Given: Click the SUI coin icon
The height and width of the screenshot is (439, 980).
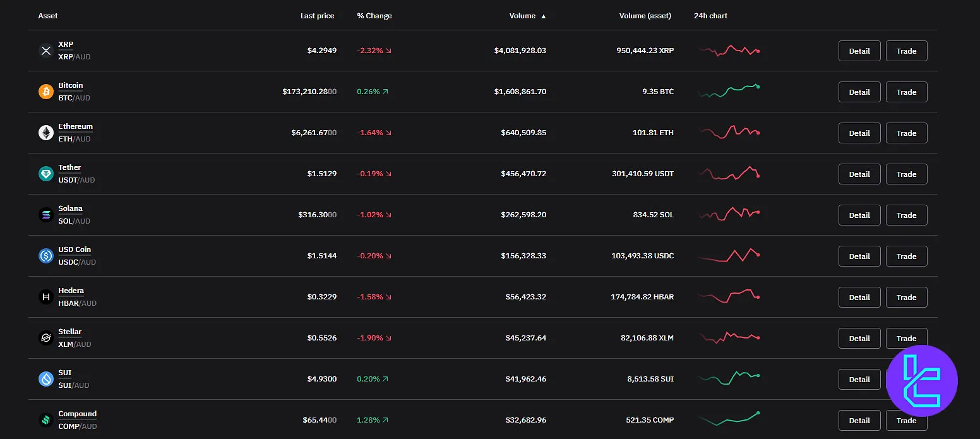Looking at the screenshot, I should [x=45, y=379].
